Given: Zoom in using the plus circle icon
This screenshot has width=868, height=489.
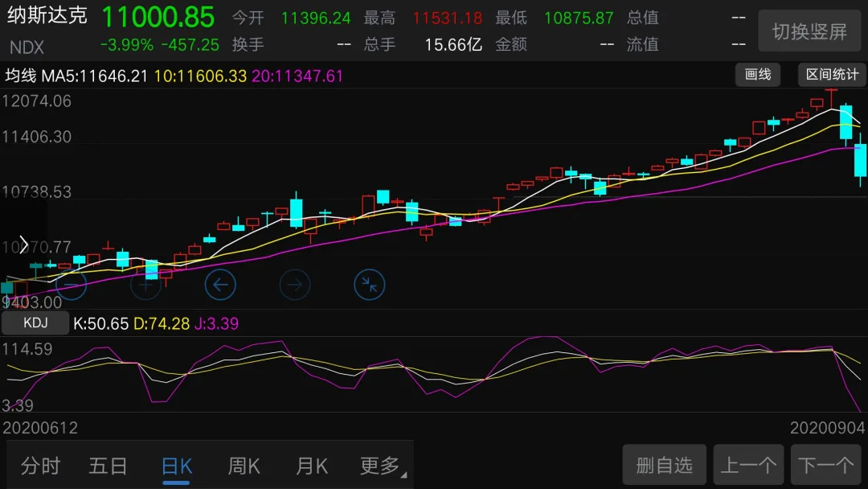Looking at the screenshot, I should 145,285.
